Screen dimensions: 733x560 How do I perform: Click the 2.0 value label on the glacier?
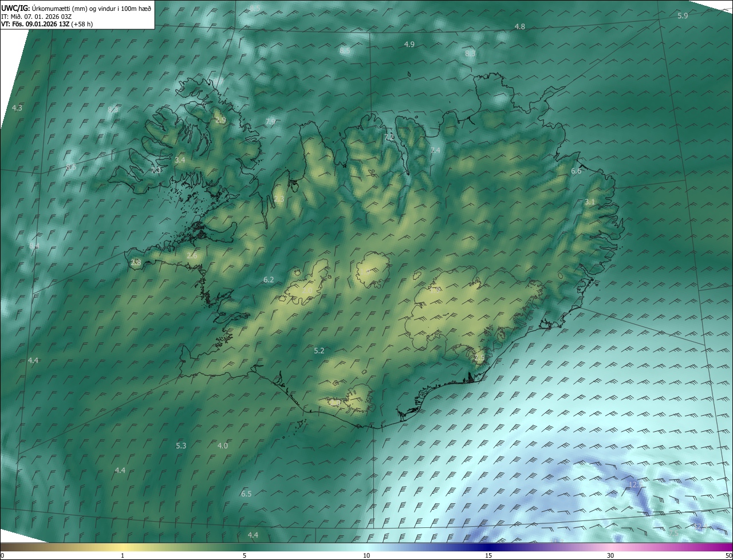click(x=307, y=291)
